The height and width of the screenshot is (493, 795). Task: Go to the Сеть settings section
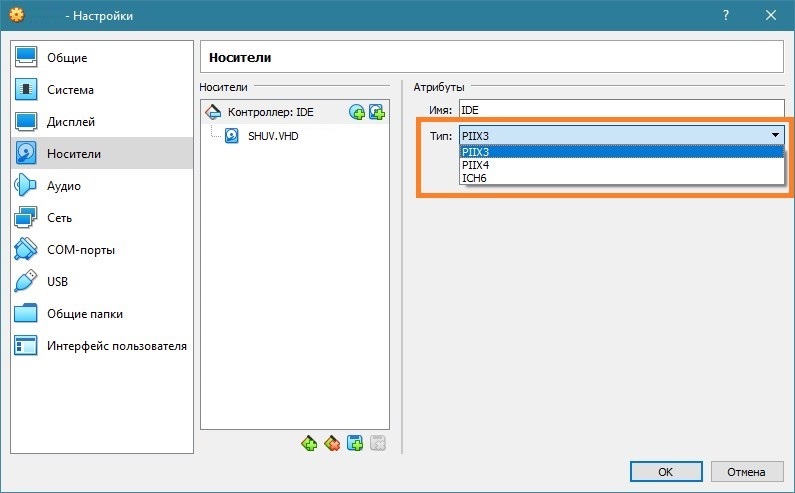tap(59, 218)
